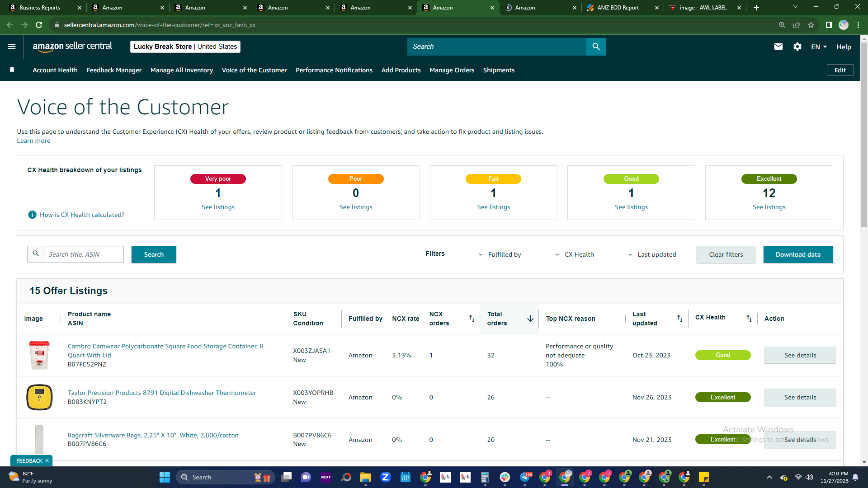868x488 pixels.
Task: Expand the Last updated filter dropdown
Action: tap(652, 254)
